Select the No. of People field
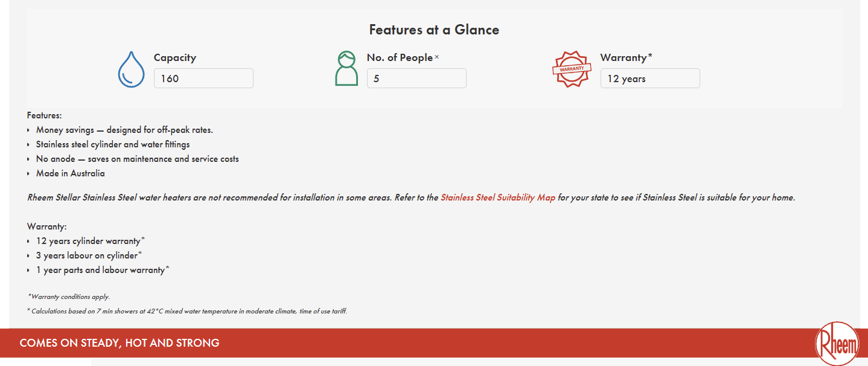The image size is (868, 366). pyautogui.click(x=416, y=79)
